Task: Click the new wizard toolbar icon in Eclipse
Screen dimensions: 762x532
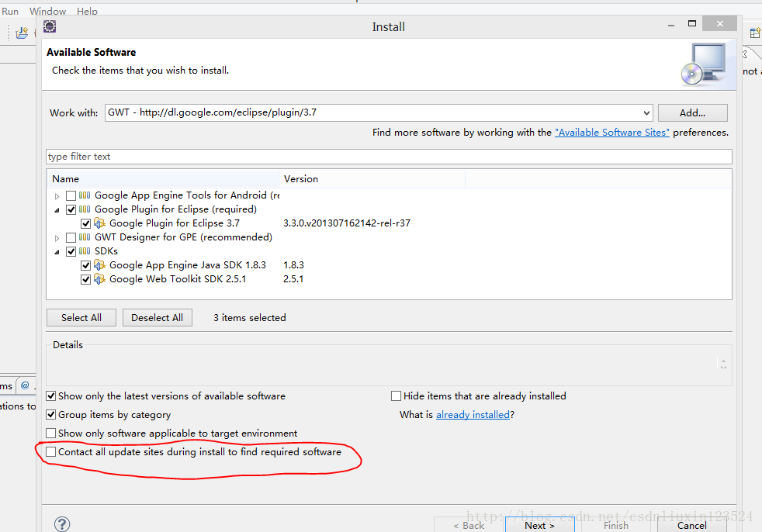Action: point(22,33)
